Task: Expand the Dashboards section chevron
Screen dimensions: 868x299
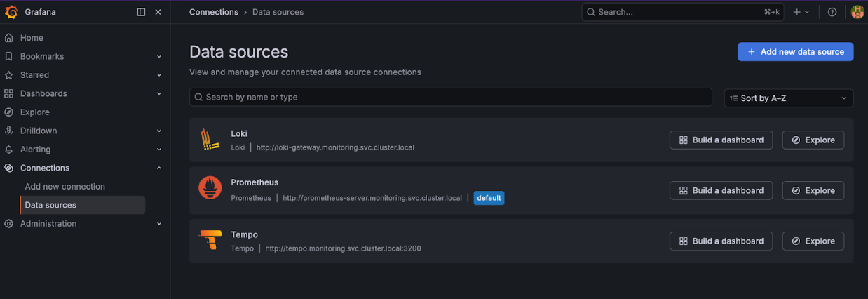Action: click(x=159, y=94)
